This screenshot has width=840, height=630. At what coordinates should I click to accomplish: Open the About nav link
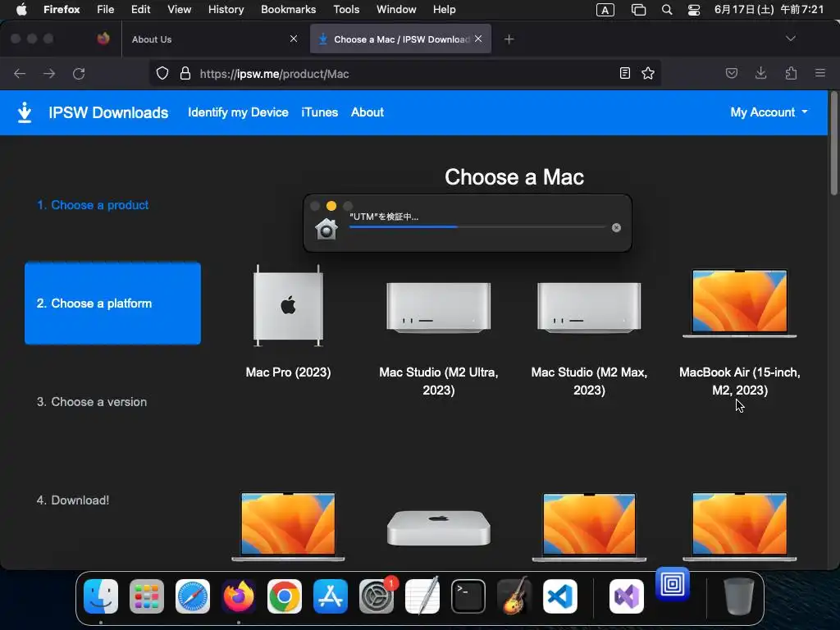click(x=367, y=112)
